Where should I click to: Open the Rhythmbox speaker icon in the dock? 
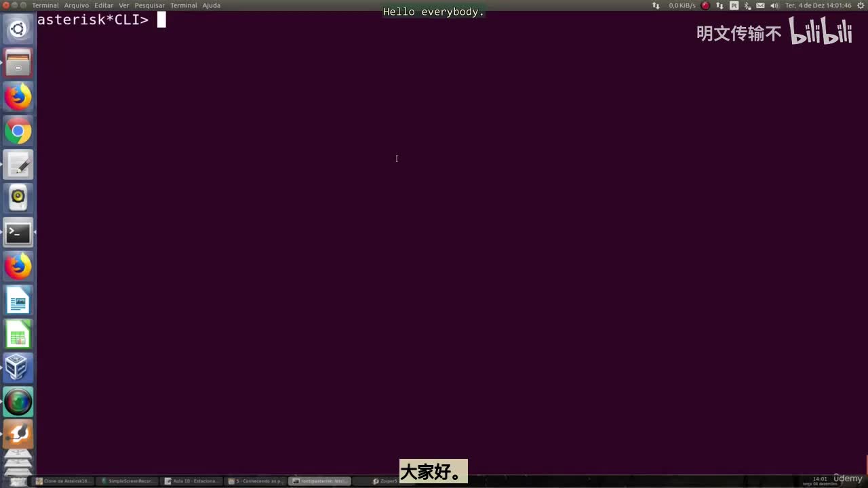(18, 199)
